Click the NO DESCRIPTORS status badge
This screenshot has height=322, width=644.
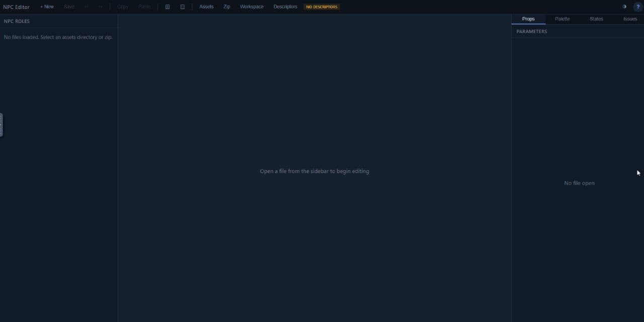(321, 7)
